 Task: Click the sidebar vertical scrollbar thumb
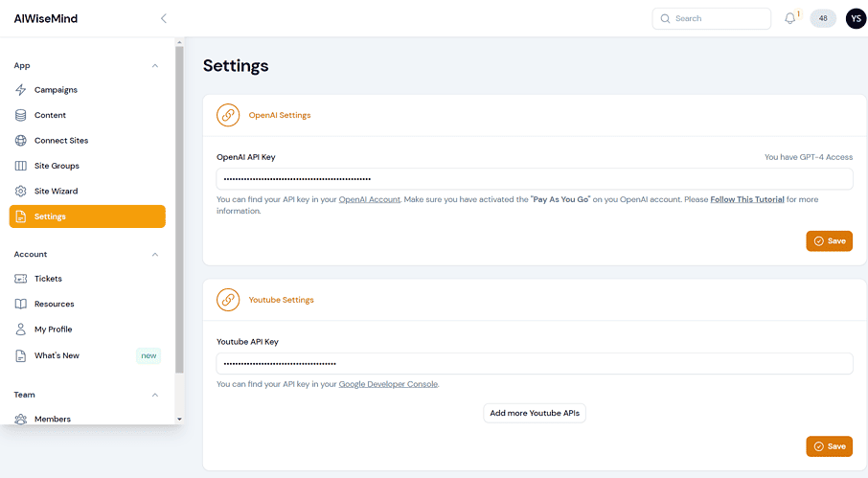(179, 210)
